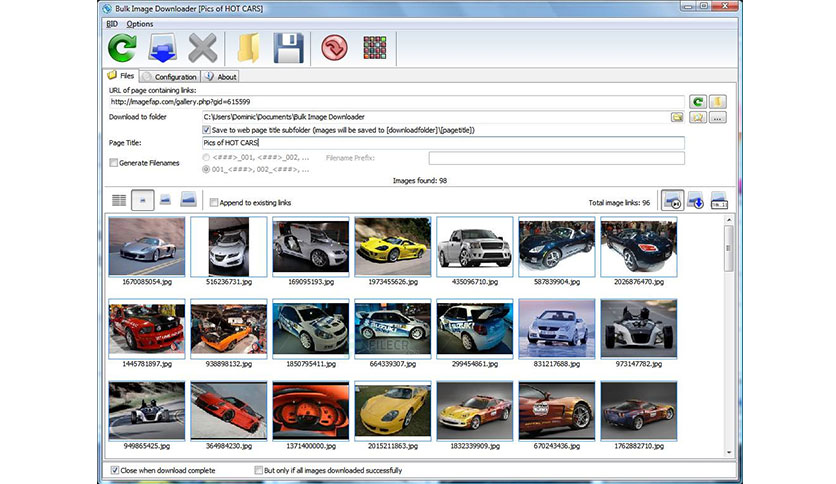
Task: Click the image preview play icon
Action: [x=673, y=200]
